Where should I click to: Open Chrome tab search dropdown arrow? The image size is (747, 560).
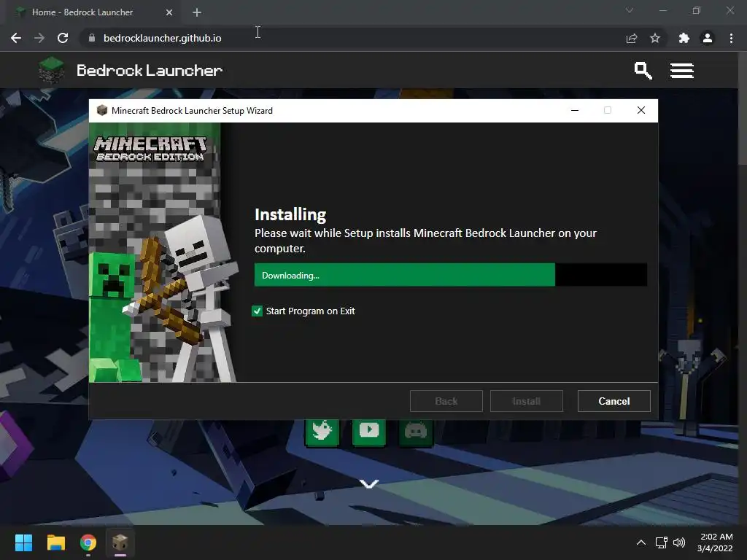630,10
